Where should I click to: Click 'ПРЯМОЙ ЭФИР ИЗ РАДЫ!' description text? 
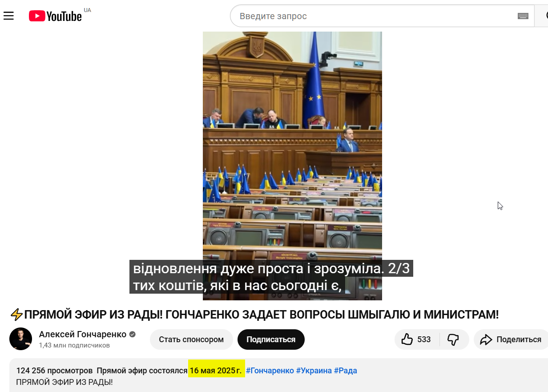64,382
